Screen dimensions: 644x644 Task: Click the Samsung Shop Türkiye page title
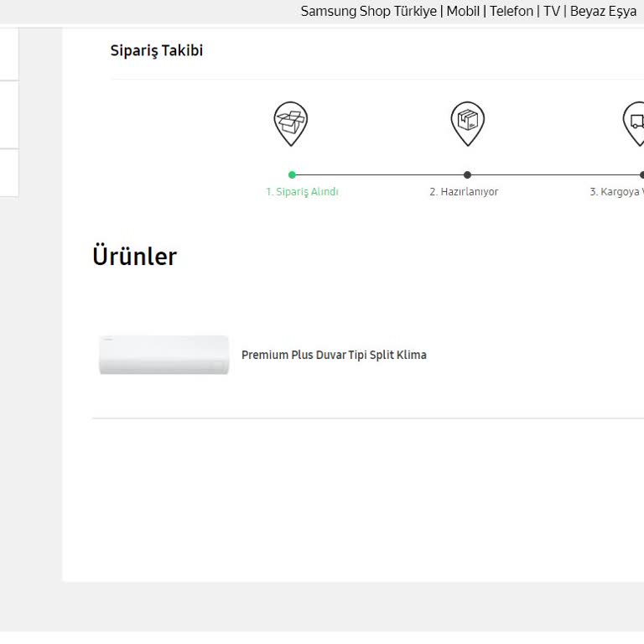pyautogui.click(x=468, y=12)
